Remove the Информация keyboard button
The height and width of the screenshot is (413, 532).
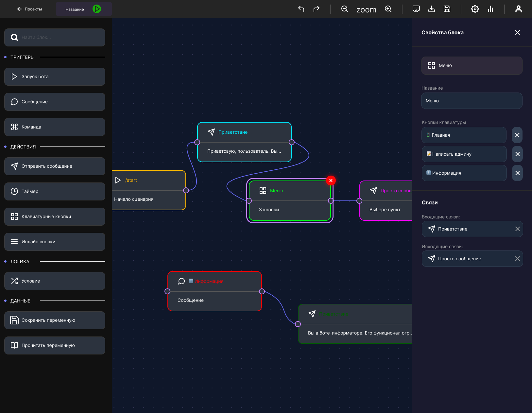pyautogui.click(x=517, y=173)
